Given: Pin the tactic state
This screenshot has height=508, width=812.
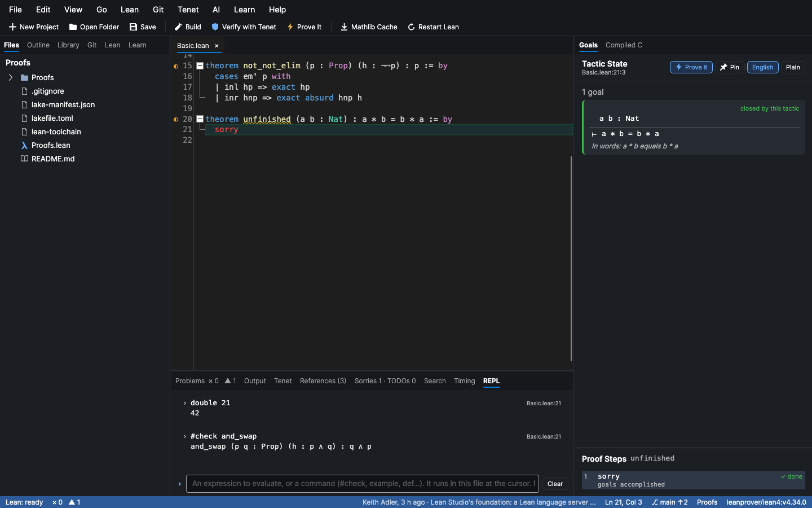Looking at the screenshot, I should click(730, 67).
